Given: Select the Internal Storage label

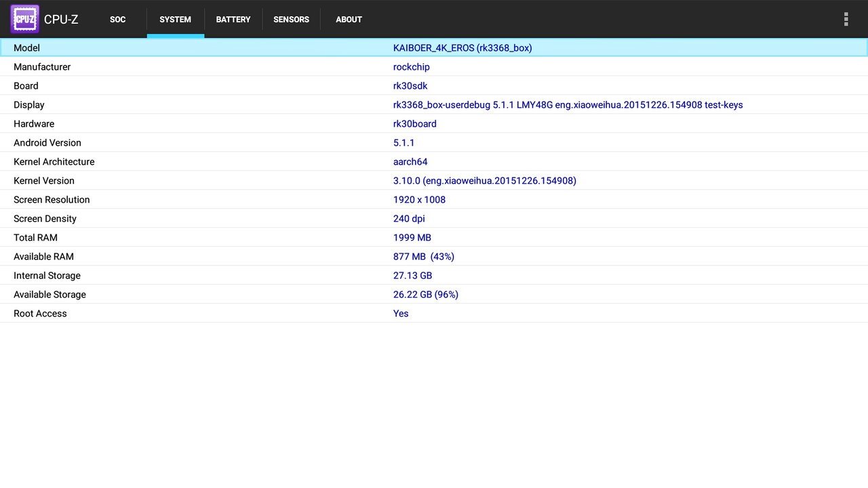Looking at the screenshot, I should pyautogui.click(x=47, y=276).
